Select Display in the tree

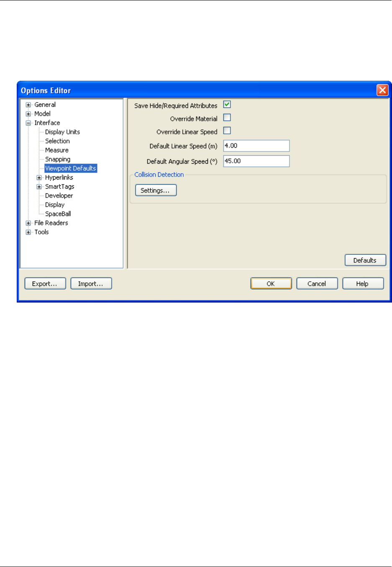(55, 205)
